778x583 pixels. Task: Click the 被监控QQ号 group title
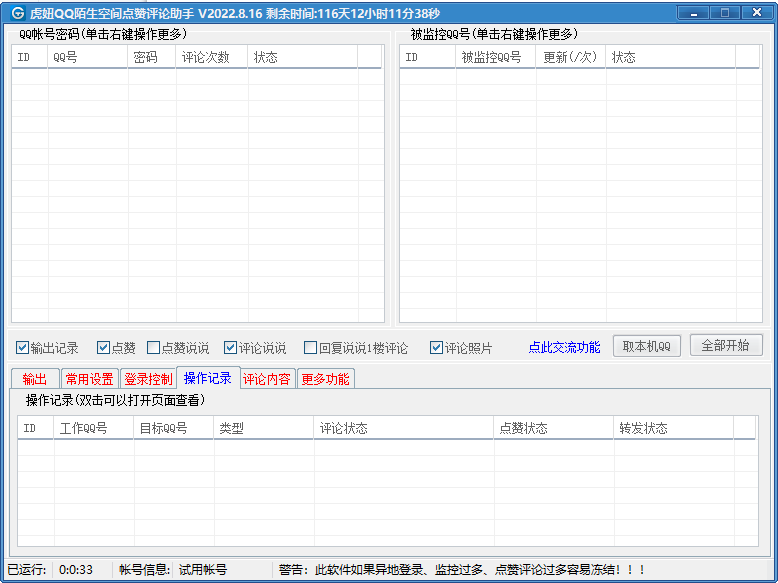coord(494,34)
